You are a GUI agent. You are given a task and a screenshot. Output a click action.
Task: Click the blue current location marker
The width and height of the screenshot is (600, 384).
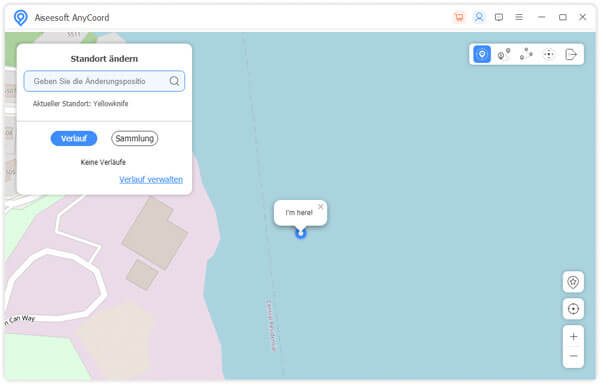pos(301,233)
